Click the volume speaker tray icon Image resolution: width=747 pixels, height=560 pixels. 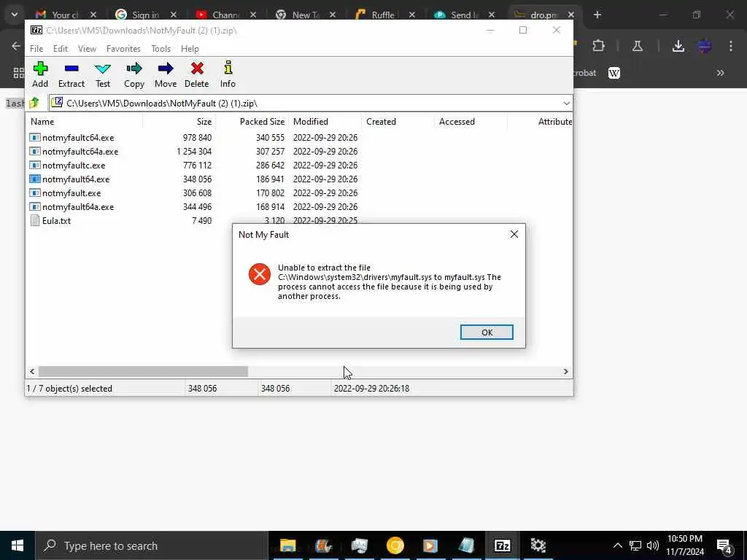[x=653, y=545]
